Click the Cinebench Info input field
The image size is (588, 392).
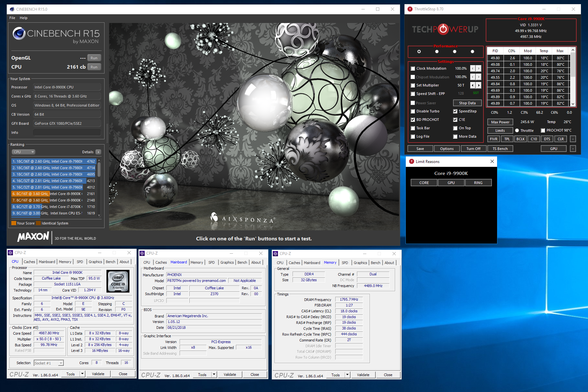point(67,133)
